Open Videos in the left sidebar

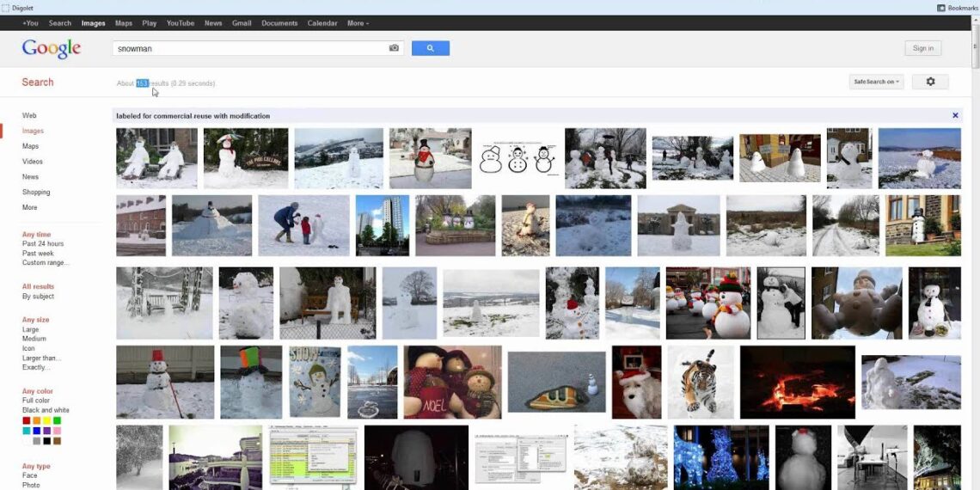pos(33,162)
